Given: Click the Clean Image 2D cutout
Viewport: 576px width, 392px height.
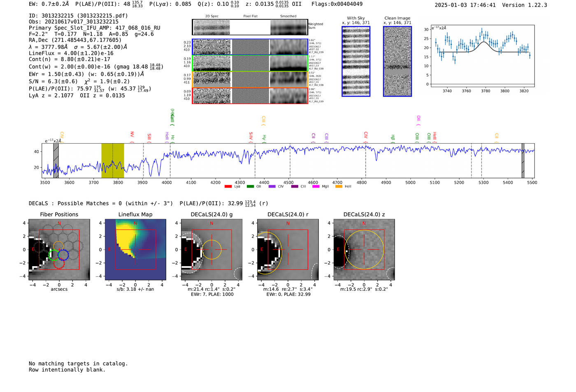Looking at the screenshot, I should tap(397, 61).
